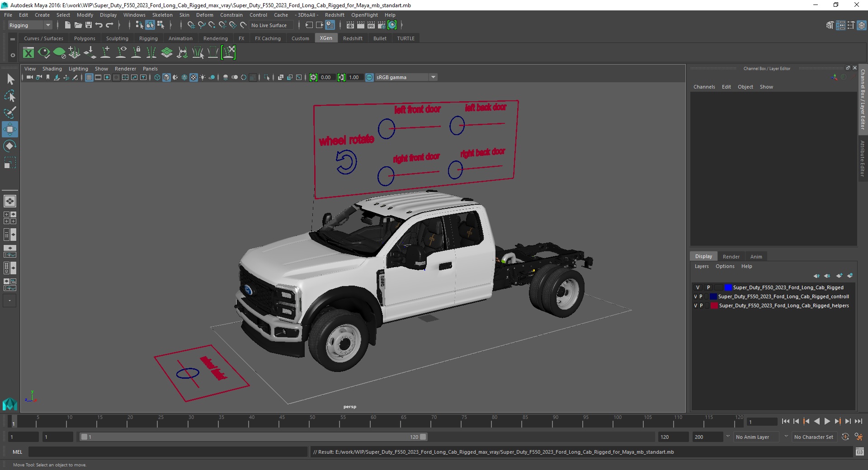Open shelf tab selector menu
The width and height of the screenshot is (868, 470).
point(13,39)
